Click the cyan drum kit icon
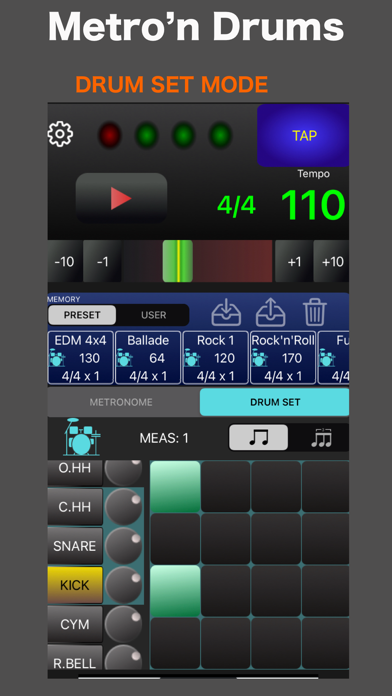392x696 pixels. [x=82, y=437]
